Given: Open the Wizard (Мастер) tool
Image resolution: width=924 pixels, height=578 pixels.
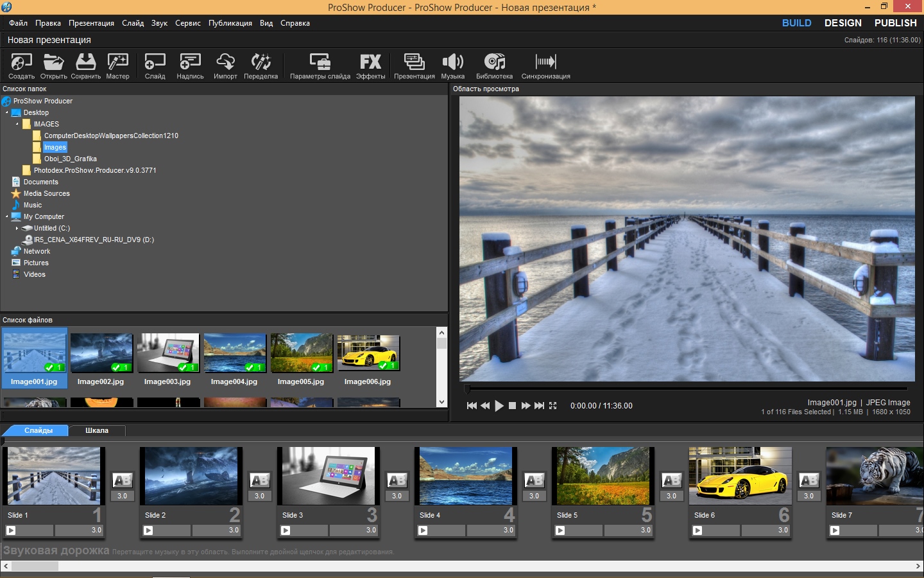Looking at the screenshot, I should (x=117, y=63).
